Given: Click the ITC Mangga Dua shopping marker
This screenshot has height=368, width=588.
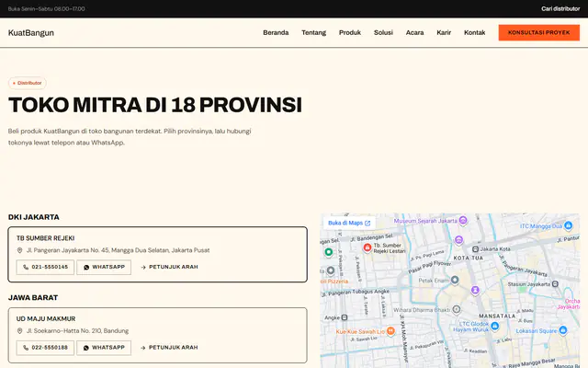Looking at the screenshot, I should point(568,225).
